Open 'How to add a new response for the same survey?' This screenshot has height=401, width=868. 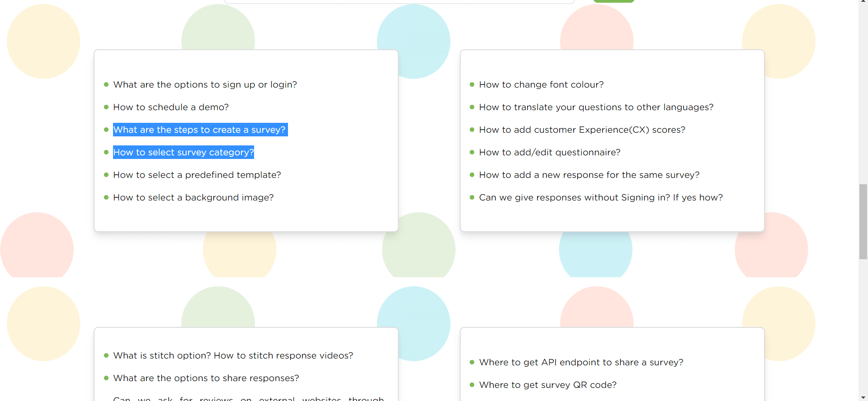point(589,175)
